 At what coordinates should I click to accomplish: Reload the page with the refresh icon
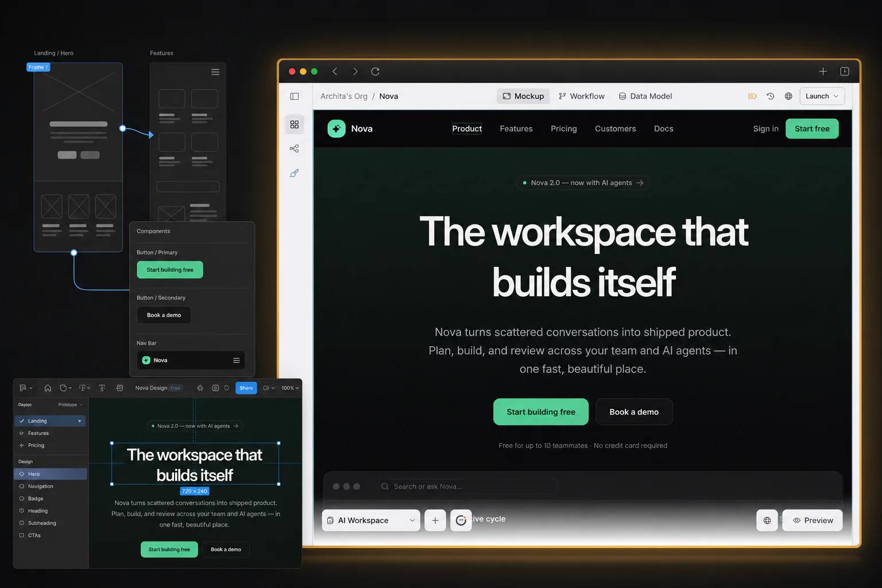coord(376,71)
